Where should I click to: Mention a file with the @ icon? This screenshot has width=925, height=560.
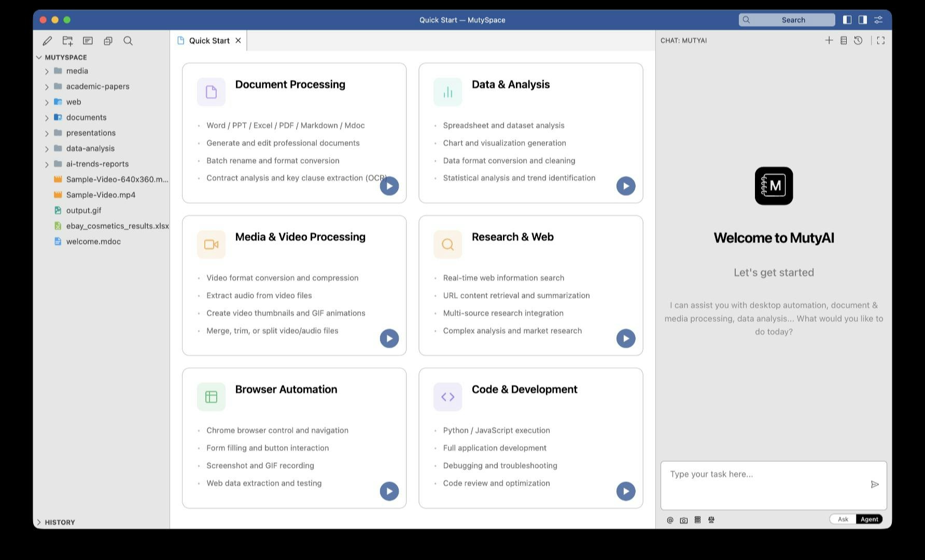pyautogui.click(x=670, y=520)
